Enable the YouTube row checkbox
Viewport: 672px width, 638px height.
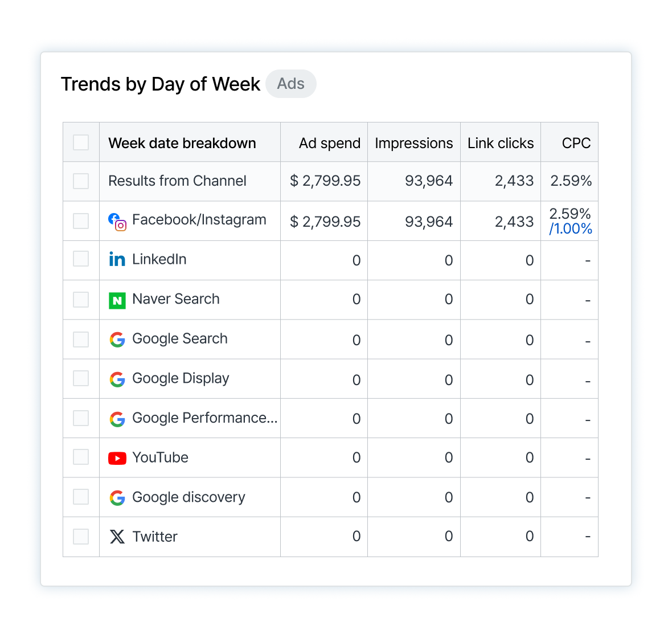81,457
